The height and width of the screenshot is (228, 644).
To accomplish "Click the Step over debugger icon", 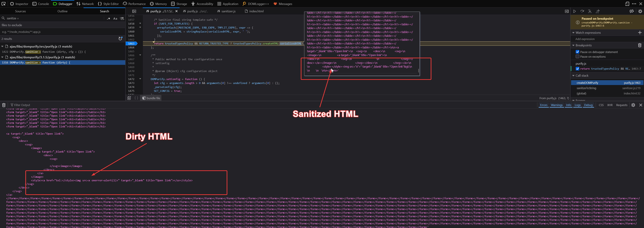I will [582, 11].
